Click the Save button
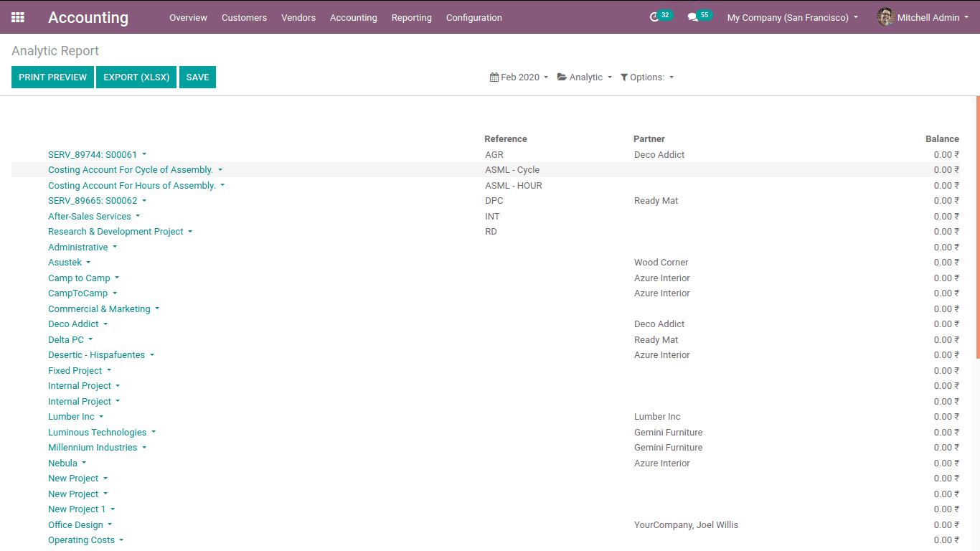Screen dimensions: 980x551 click(x=197, y=77)
